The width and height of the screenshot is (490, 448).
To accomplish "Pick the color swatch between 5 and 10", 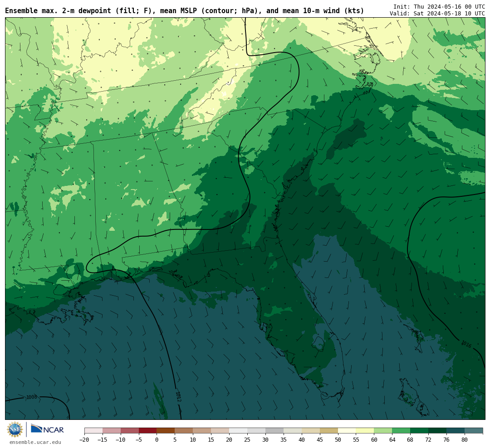I will (x=184, y=431).
